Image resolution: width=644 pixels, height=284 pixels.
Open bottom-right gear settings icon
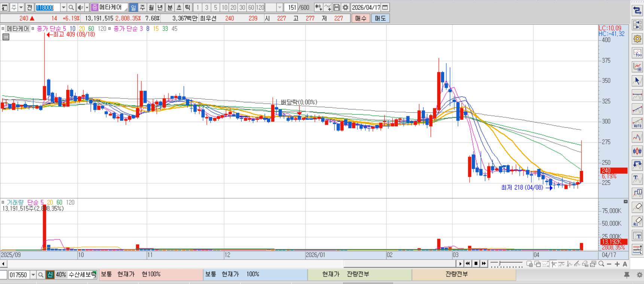point(640,275)
